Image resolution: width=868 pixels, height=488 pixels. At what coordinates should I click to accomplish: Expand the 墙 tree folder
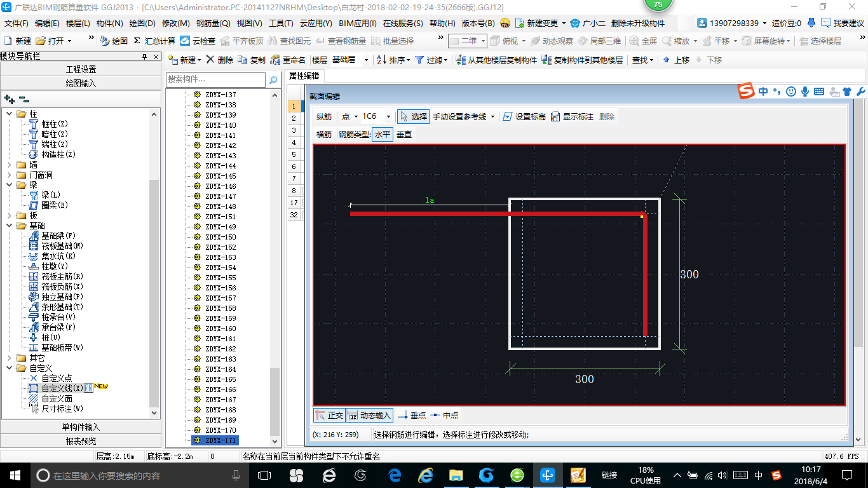(10, 165)
